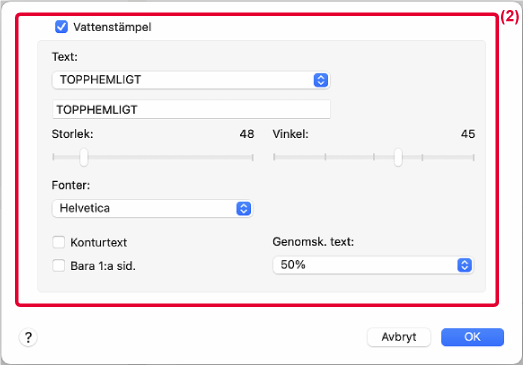
Task: Click the Bara 1:a sid. label
Action: (103, 266)
